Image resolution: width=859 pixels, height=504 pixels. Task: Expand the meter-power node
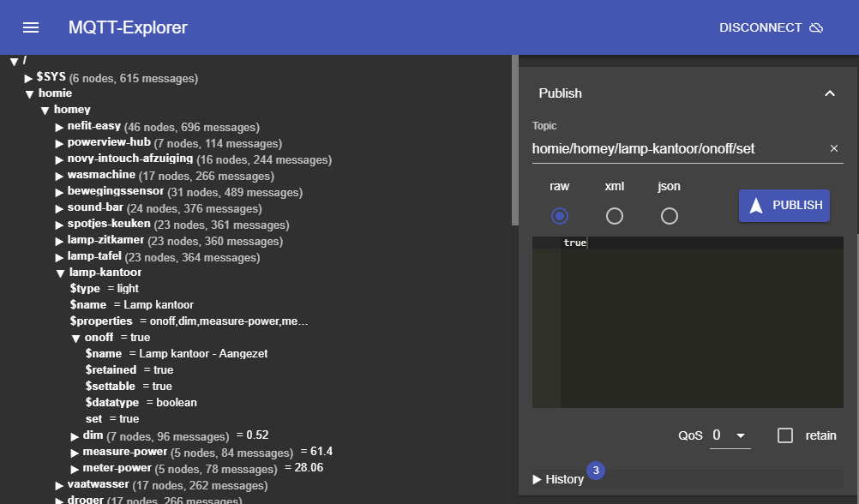click(x=75, y=470)
